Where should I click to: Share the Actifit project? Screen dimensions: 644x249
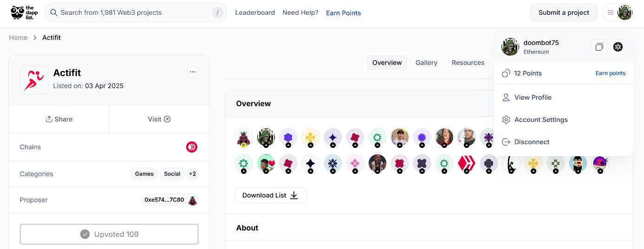pos(59,119)
